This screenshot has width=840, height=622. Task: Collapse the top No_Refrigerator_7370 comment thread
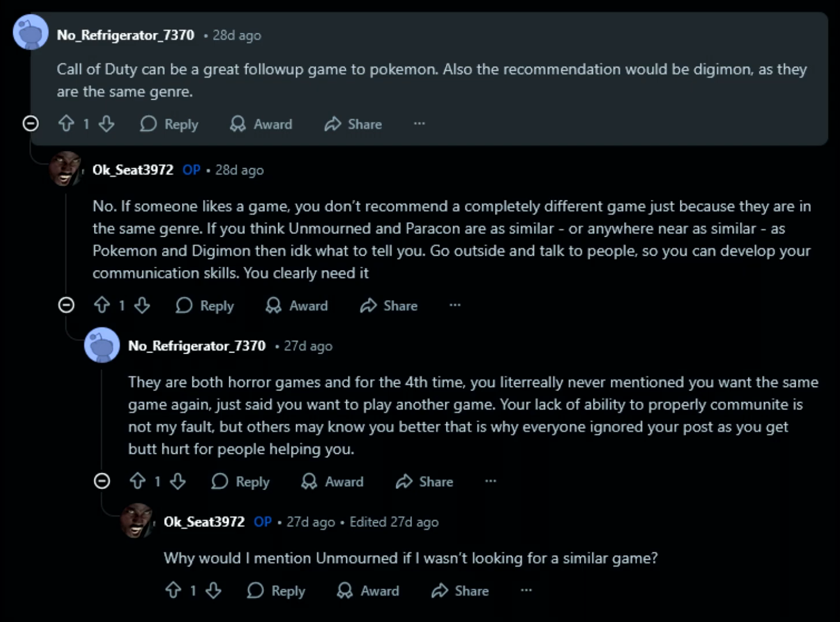tap(31, 123)
